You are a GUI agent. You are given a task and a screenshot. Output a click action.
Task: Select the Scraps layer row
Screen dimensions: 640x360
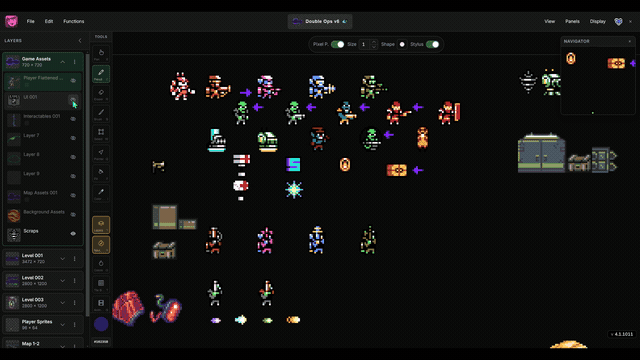pos(43,234)
